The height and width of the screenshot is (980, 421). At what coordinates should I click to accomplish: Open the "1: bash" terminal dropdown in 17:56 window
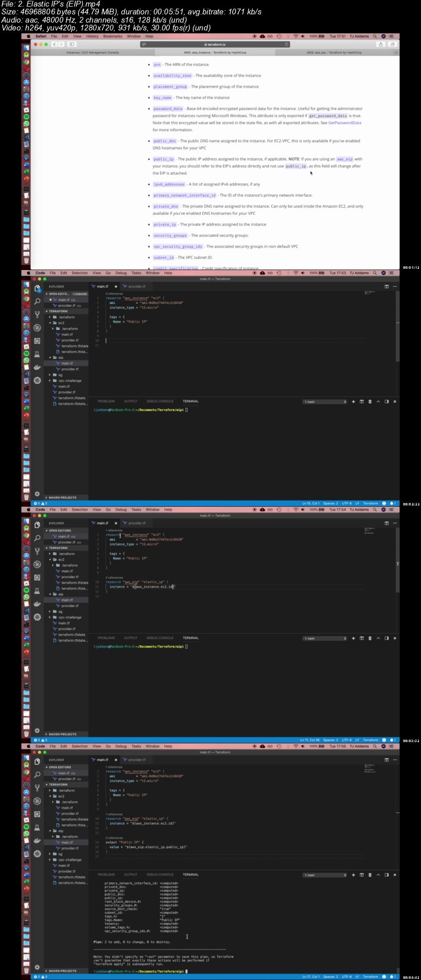pos(325,875)
